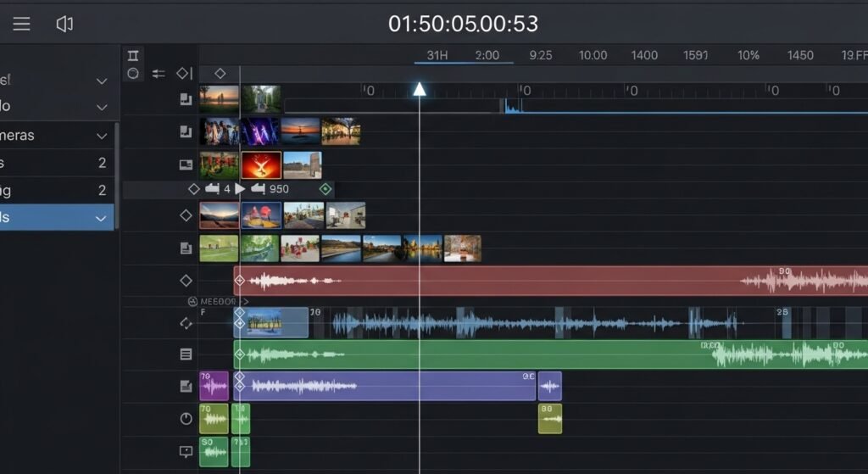This screenshot has width=868, height=474.
Task: Jump to next keyframe icon before 950
Action: coord(258,189)
